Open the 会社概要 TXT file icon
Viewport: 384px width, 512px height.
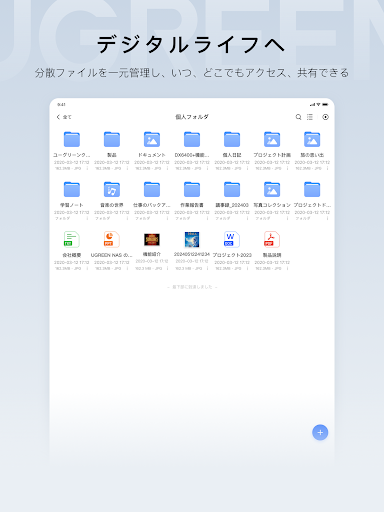72,239
